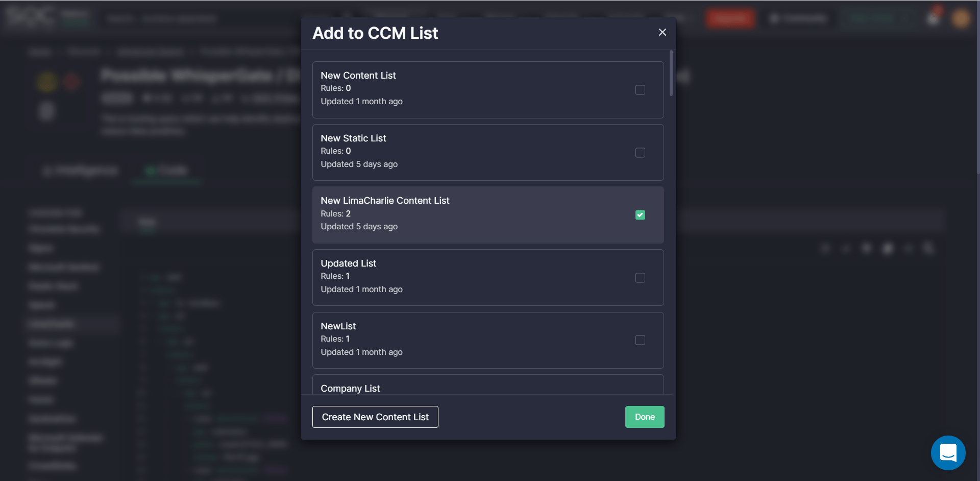
Task: Enable the New Static List checkbox
Action: point(640,153)
